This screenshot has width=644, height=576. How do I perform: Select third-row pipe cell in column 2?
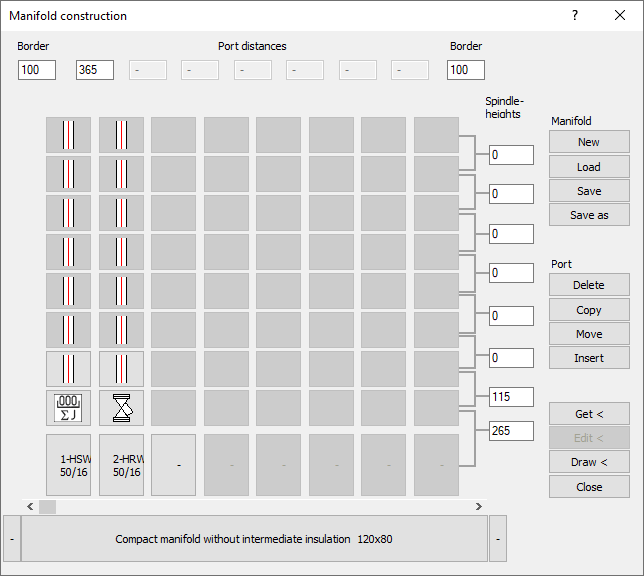coord(122,213)
